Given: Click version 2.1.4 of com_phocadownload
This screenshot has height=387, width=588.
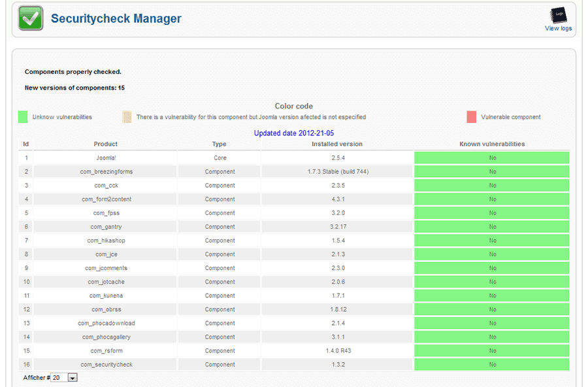Looking at the screenshot, I should pos(338,323).
